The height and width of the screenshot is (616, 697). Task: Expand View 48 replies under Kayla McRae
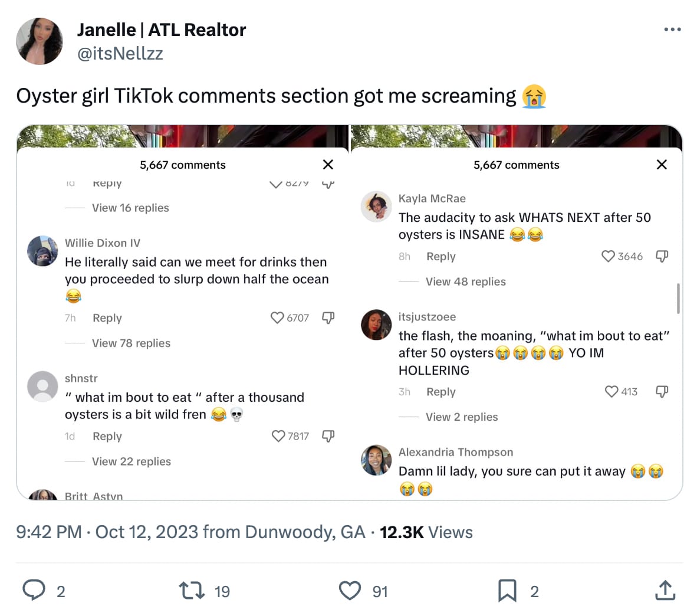click(x=465, y=281)
